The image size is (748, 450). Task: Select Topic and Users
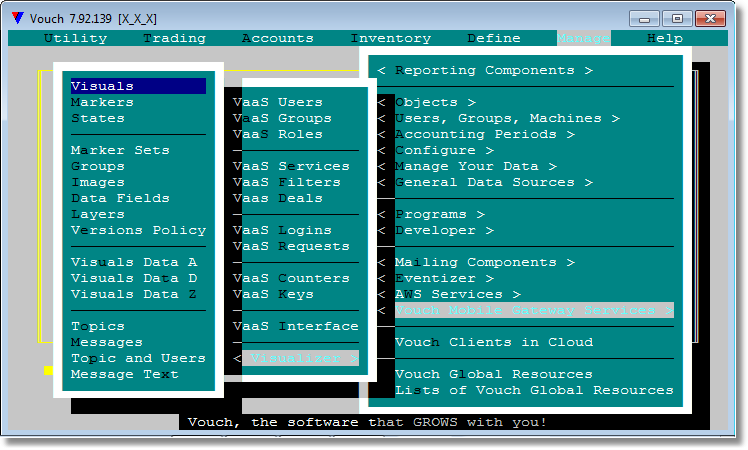(x=138, y=358)
